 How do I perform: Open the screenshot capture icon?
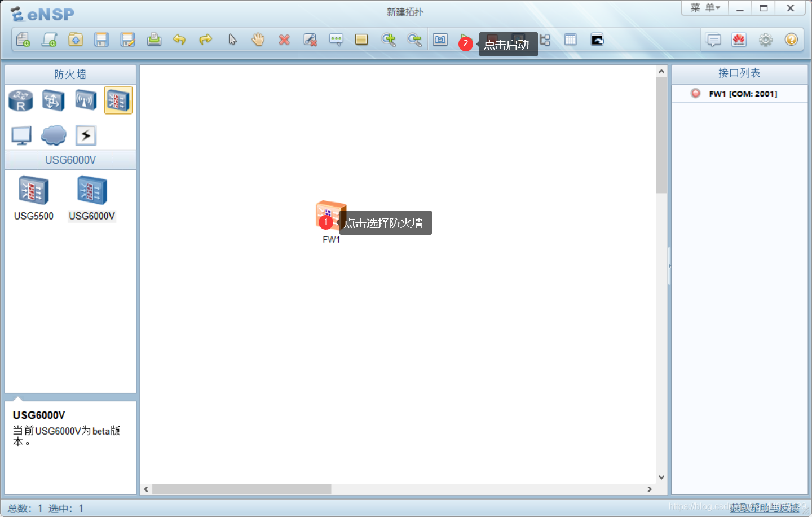pyautogui.click(x=597, y=40)
